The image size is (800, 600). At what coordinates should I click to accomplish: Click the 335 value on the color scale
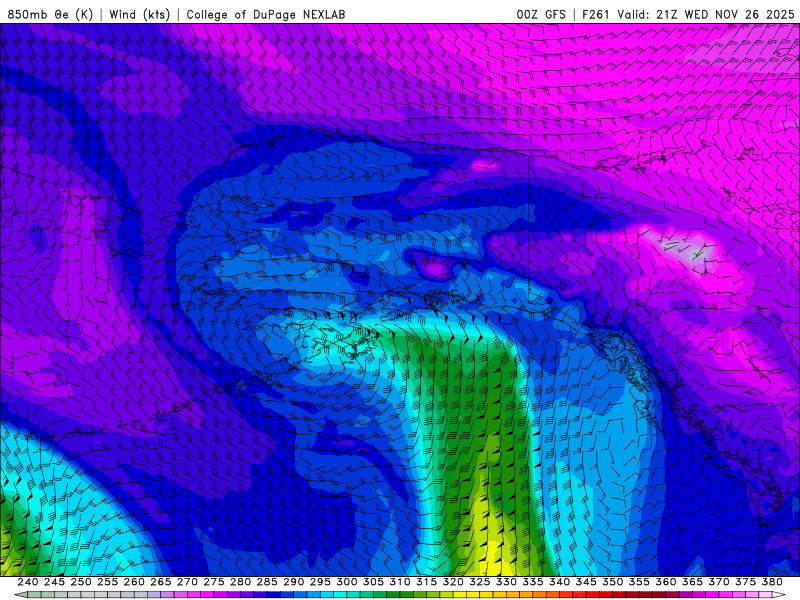[x=533, y=582]
